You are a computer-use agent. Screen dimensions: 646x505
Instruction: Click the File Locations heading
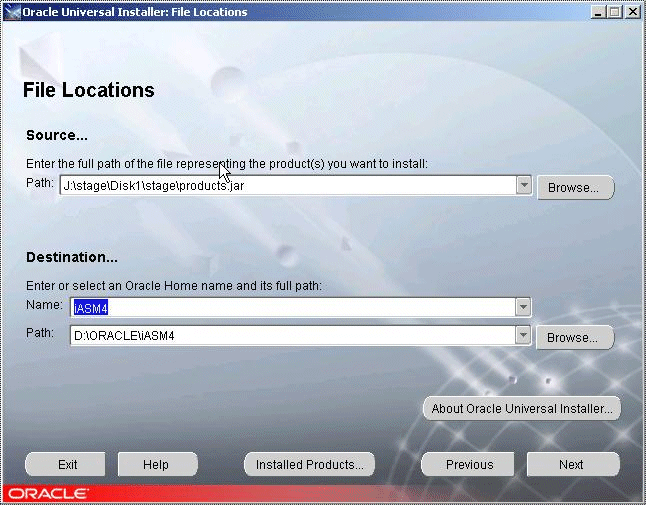(89, 90)
